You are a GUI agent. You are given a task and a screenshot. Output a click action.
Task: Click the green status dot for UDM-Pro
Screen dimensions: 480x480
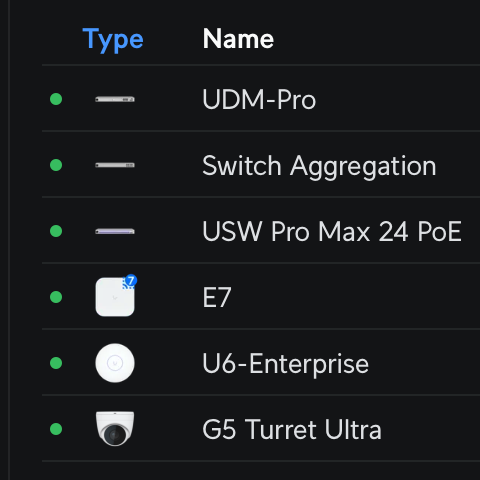pos(56,99)
